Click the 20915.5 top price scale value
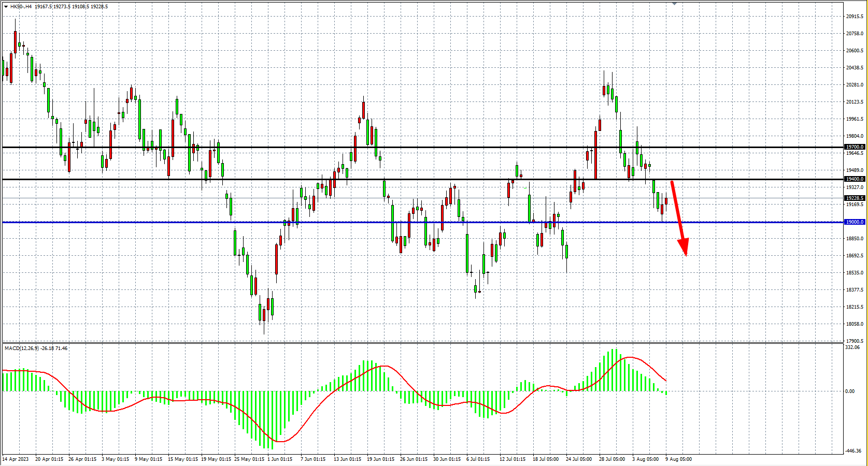868x466 pixels. coord(855,17)
